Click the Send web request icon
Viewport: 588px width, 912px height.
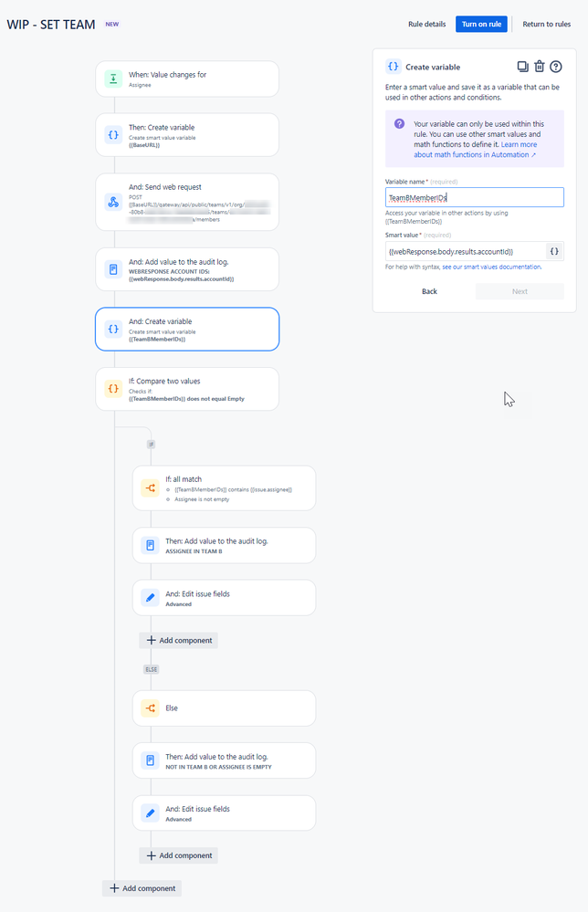(114, 202)
